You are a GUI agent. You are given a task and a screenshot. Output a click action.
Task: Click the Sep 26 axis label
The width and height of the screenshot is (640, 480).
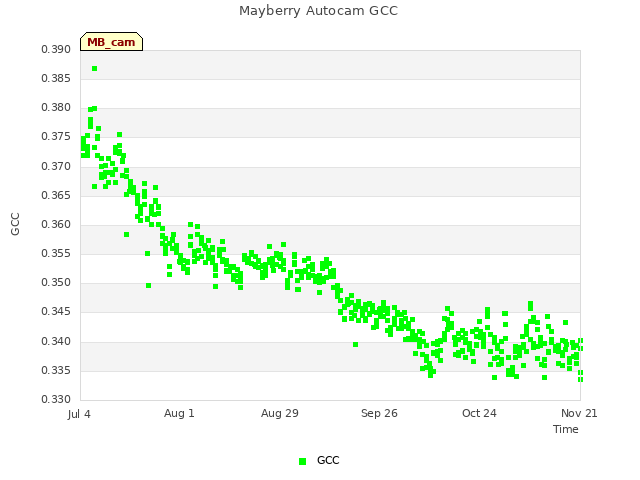[x=379, y=413]
